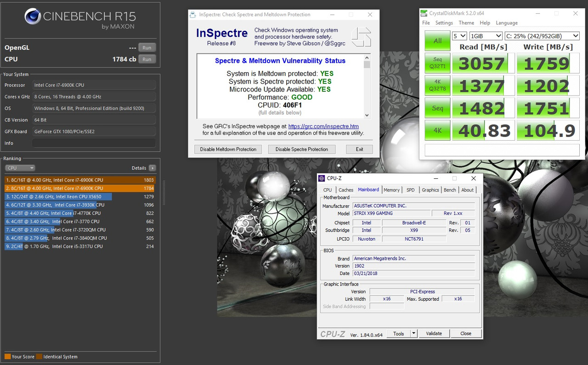Click the 4K write result 104.9
The width and height of the screenshot is (588, 365).
click(548, 131)
